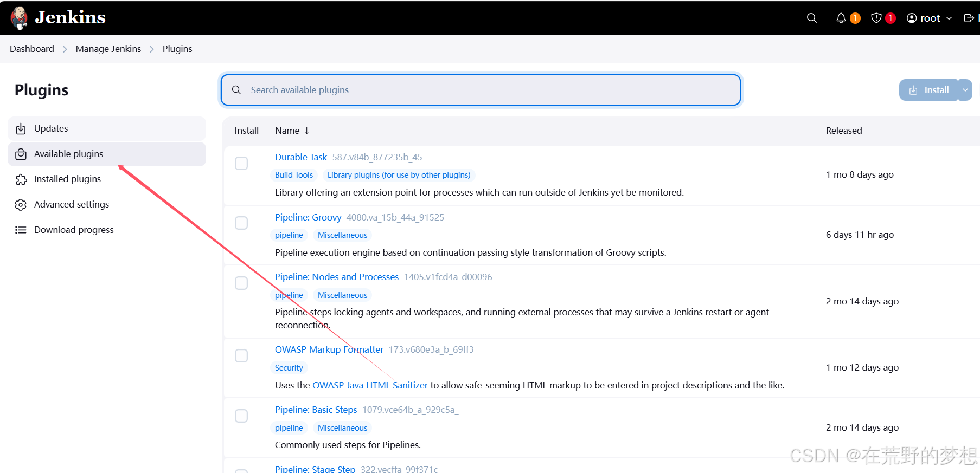This screenshot has width=980, height=473.
Task: Click the Download progress list icon
Action: tap(21, 230)
